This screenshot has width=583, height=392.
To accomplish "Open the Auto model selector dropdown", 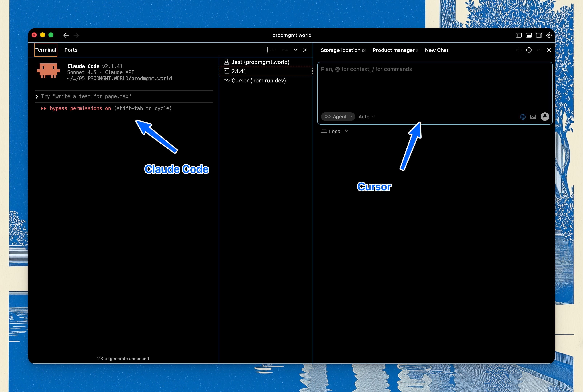I will click(367, 116).
